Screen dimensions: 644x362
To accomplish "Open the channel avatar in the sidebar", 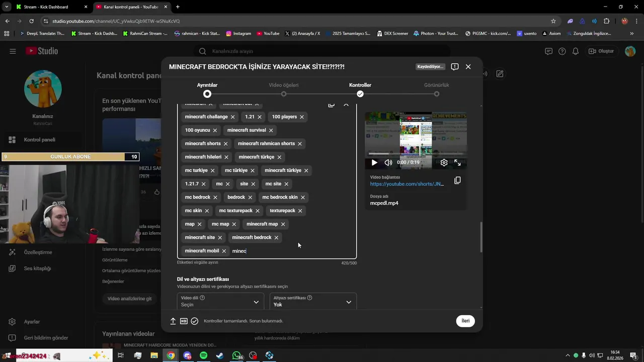I will pyautogui.click(x=43, y=89).
